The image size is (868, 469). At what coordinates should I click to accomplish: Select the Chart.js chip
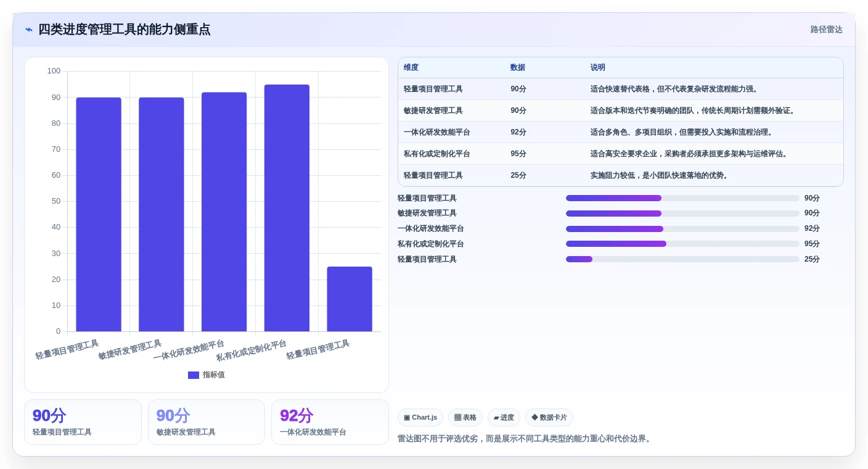click(x=420, y=418)
